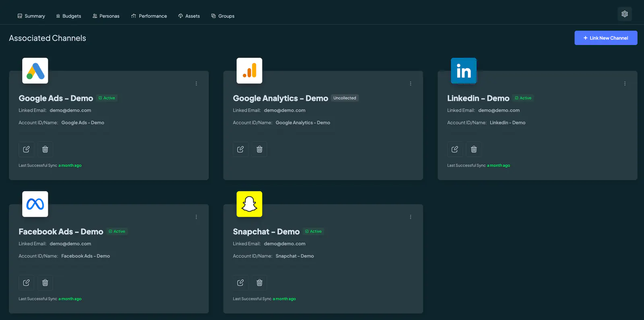Edit the Facebook Ads - Demo channel

pos(26,283)
